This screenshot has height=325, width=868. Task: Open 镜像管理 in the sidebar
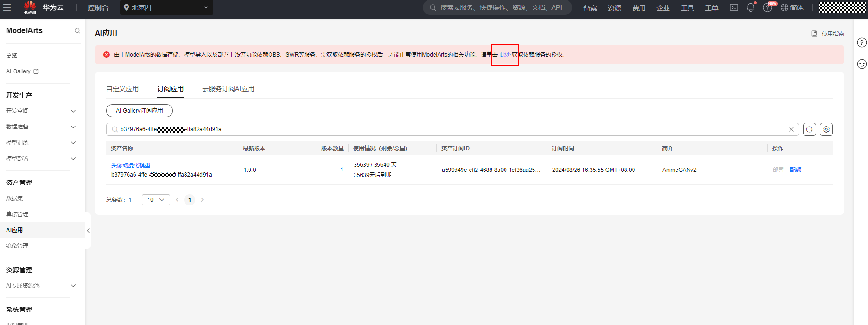(x=17, y=246)
